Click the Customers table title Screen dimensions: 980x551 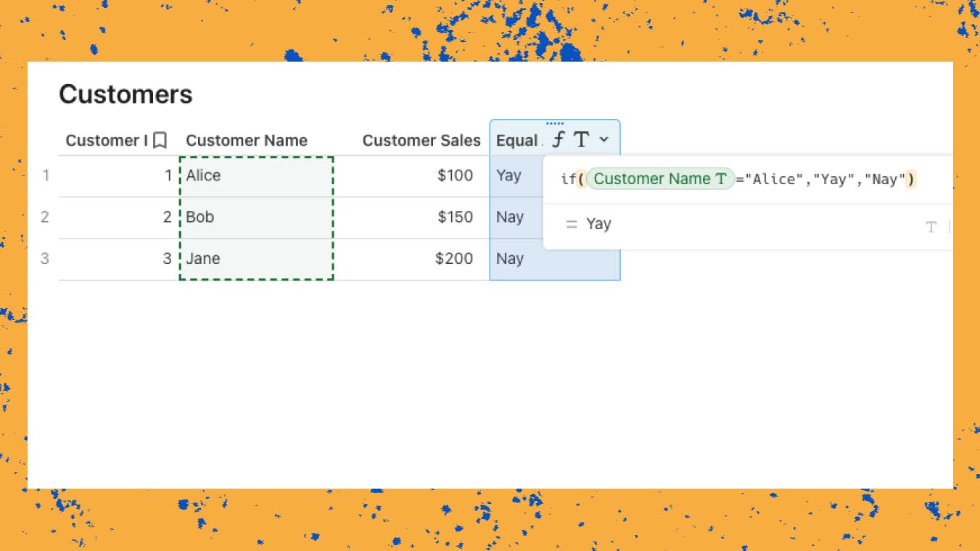coord(126,94)
